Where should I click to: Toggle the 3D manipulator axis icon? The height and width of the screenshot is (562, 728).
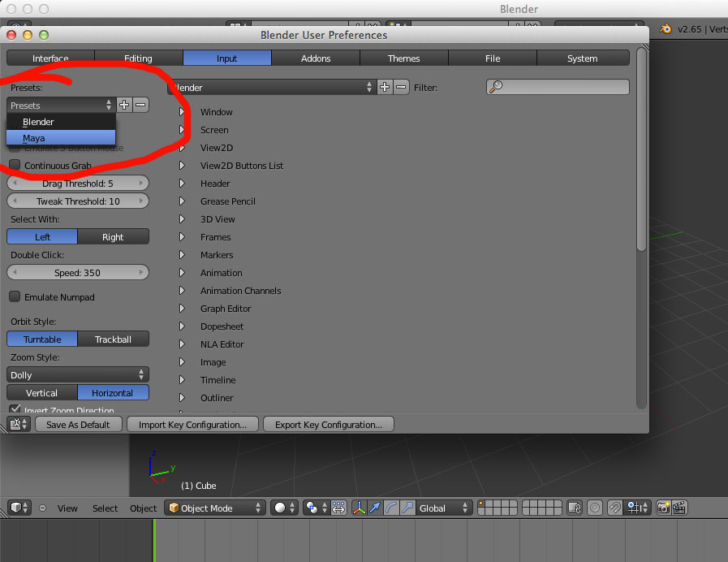tap(359, 508)
